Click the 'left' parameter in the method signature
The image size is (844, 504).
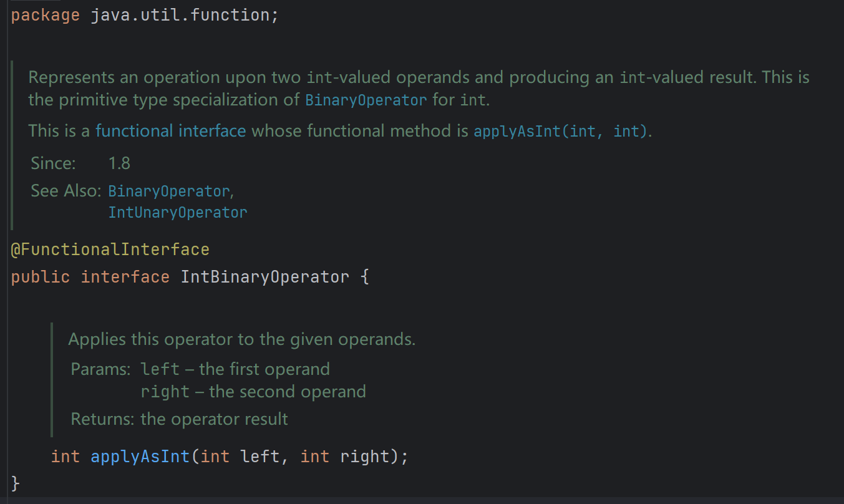tap(260, 457)
